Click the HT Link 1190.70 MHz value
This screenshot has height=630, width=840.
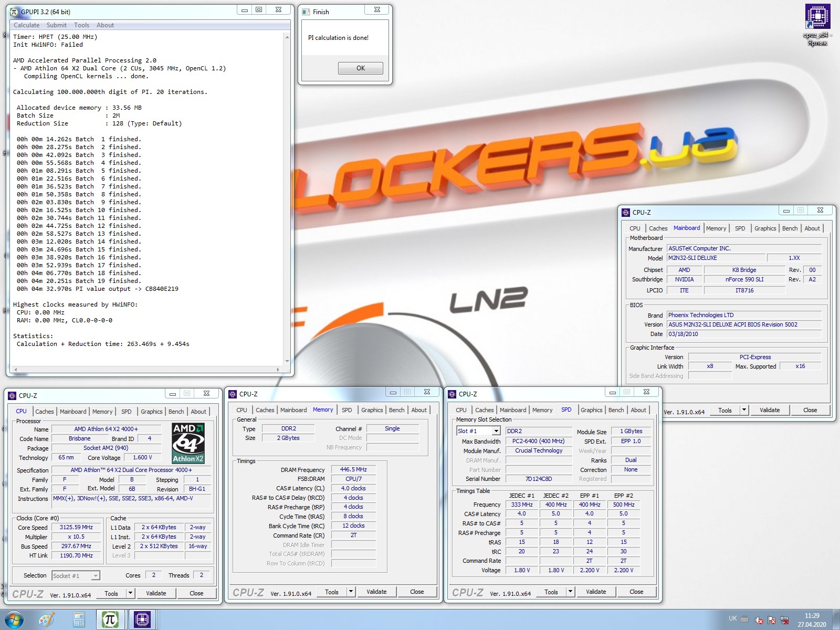click(x=76, y=555)
